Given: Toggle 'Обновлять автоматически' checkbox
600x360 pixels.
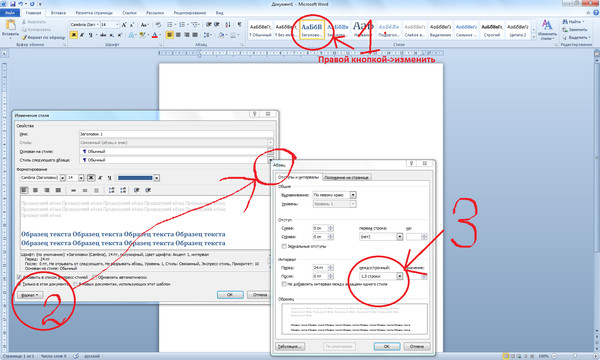Looking at the screenshot, I should coord(95,277).
